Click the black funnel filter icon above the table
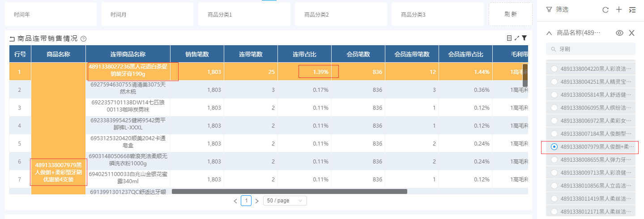This screenshot has width=644, height=219. [x=525, y=39]
